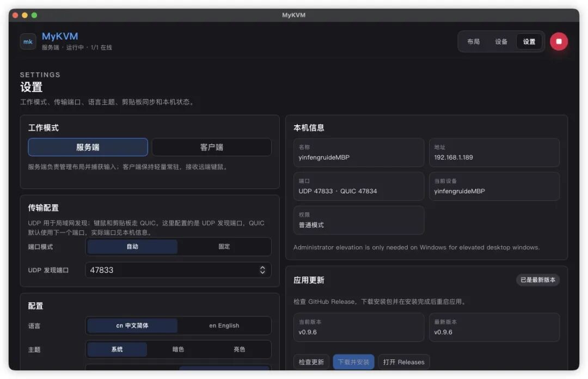Switch to the 设备 tab
Viewport: 588px width, 379px height.
tap(501, 41)
